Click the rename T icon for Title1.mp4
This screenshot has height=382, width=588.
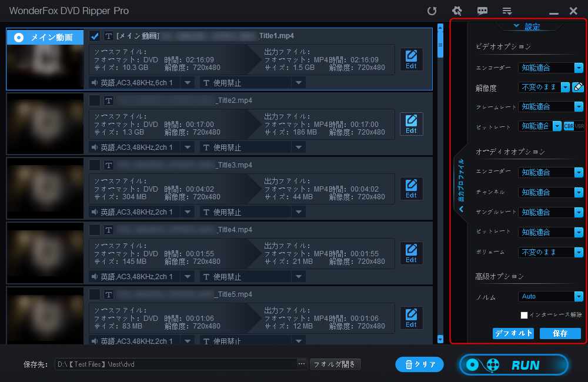coord(109,36)
